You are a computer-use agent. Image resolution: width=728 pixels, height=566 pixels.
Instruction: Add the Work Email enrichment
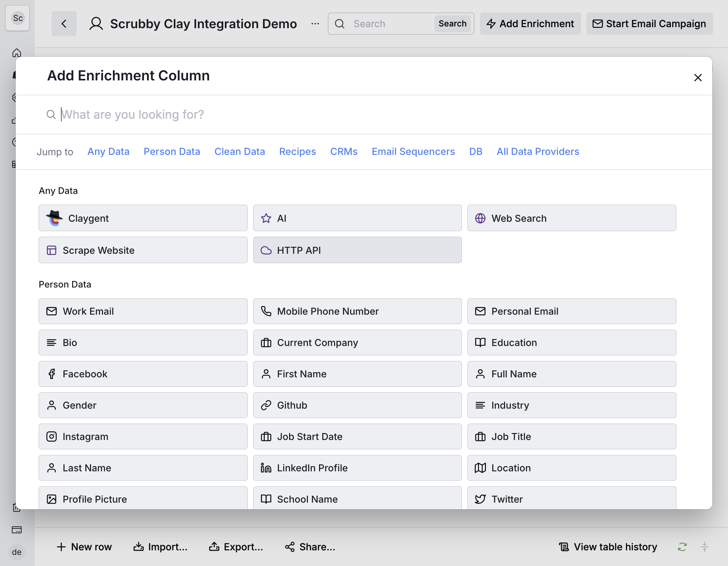(143, 311)
